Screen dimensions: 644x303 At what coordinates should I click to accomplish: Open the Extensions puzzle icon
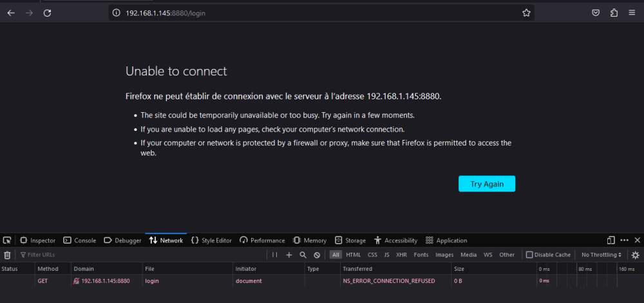pos(614,13)
